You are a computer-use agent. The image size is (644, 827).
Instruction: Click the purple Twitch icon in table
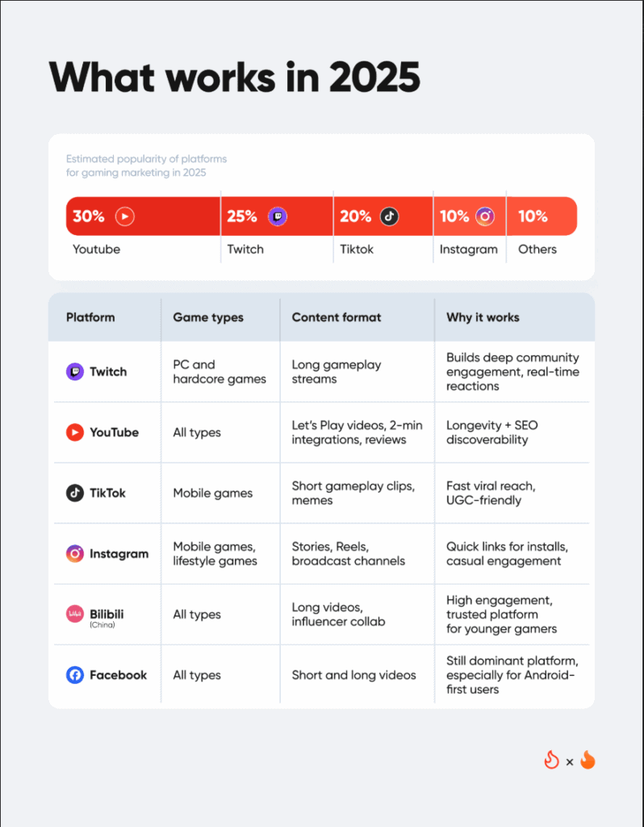(75, 372)
